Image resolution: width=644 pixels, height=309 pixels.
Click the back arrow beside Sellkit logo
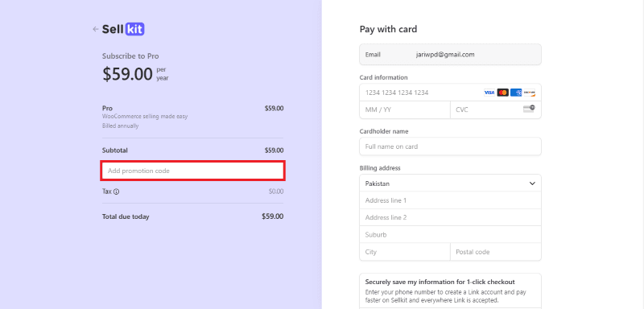pyautogui.click(x=95, y=29)
